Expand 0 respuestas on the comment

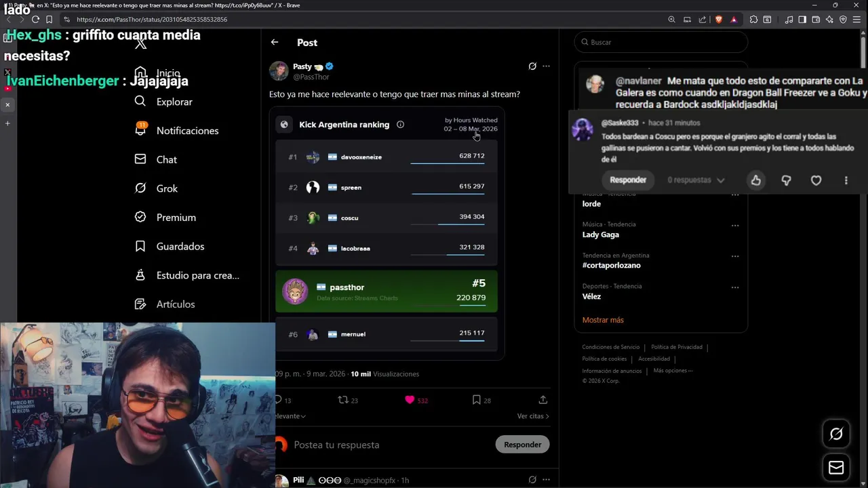click(x=696, y=180)
